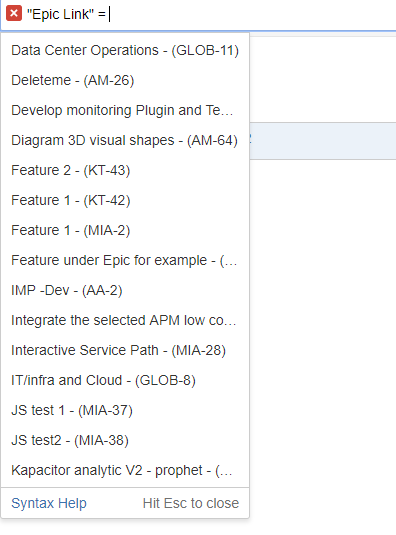Click inside the JQL query input field
The height and width of the screenshot is (535, 396).
point(239,14)
